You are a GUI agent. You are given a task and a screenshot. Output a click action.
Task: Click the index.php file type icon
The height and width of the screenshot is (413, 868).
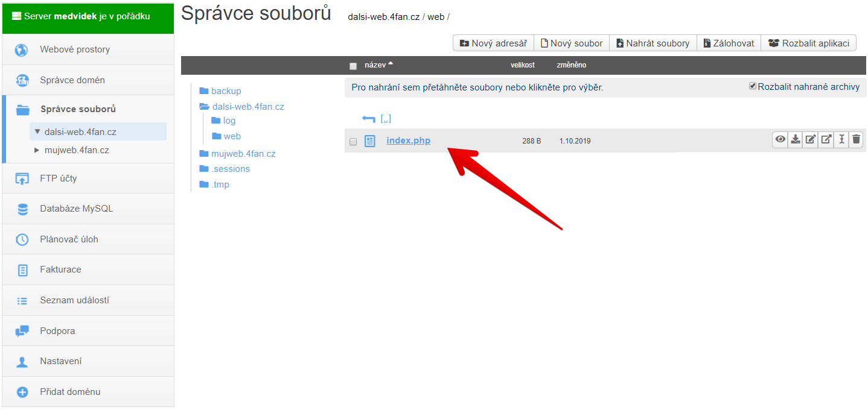point(370,141)
